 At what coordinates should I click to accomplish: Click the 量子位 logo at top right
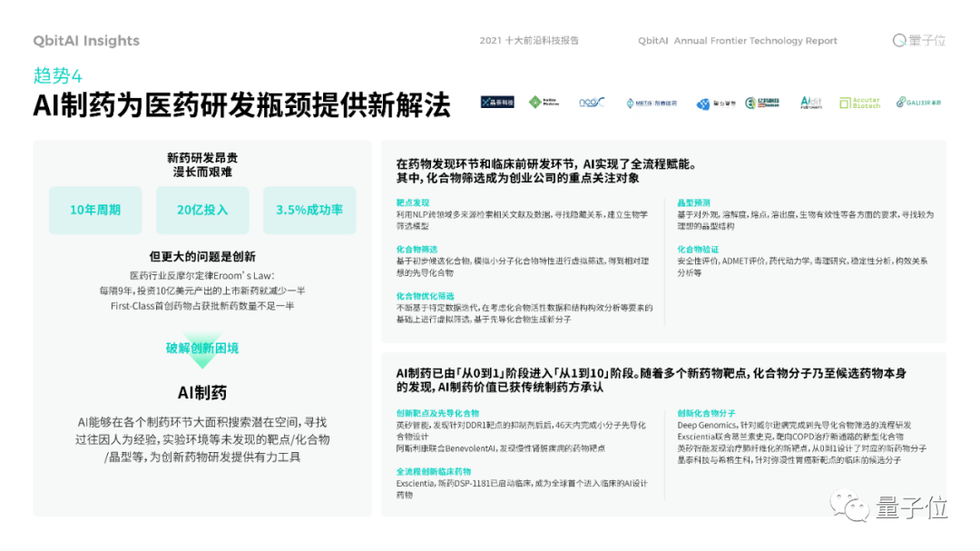click(x=918, y=41)
